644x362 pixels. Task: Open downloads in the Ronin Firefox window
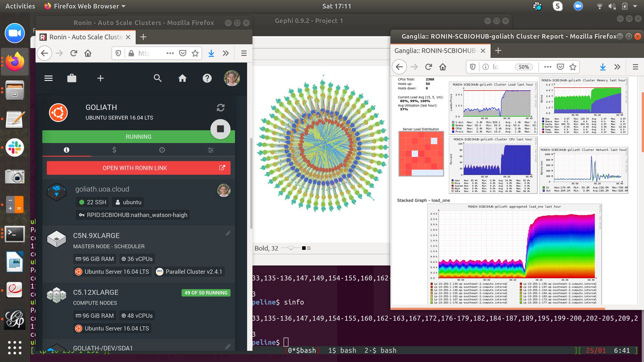coord(211,53)
